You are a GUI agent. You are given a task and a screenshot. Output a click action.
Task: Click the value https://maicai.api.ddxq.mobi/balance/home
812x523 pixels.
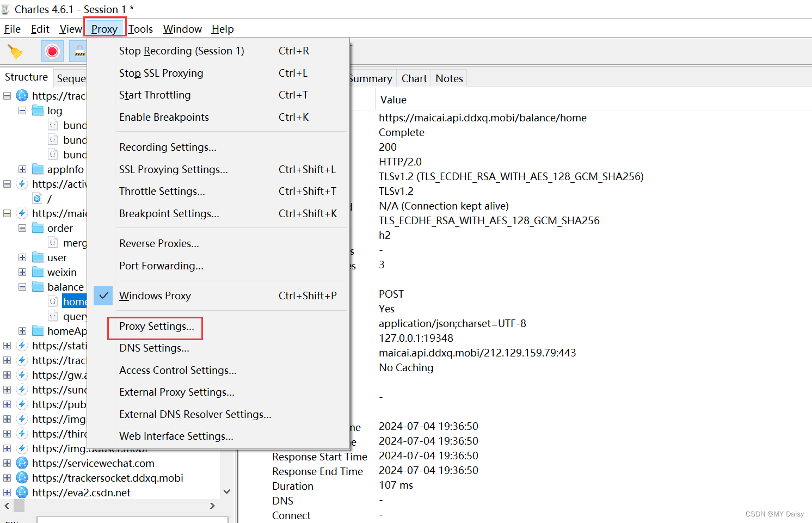click(x=483, y=118)
